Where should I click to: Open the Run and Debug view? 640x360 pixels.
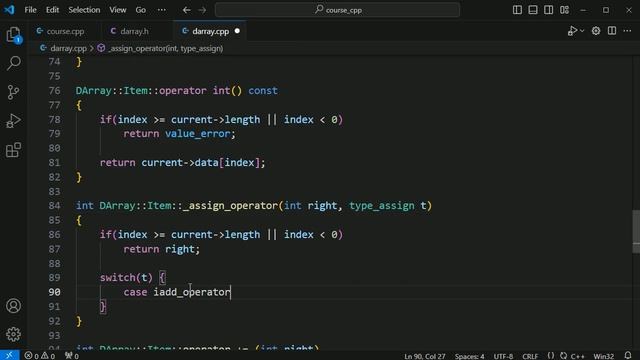click(x=13, y=121)
